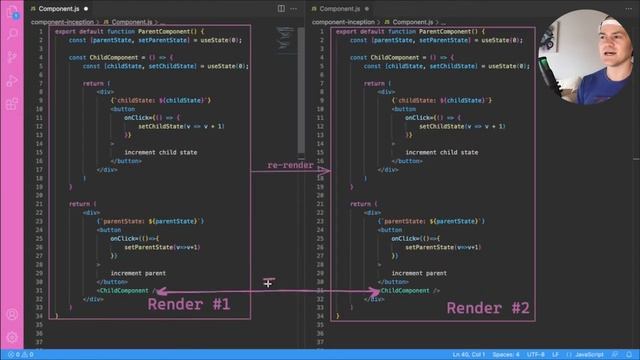Click childState on line 5 in right editor
Image resolution: width=640 pixels, height=360 pixels.
(406, 66)
